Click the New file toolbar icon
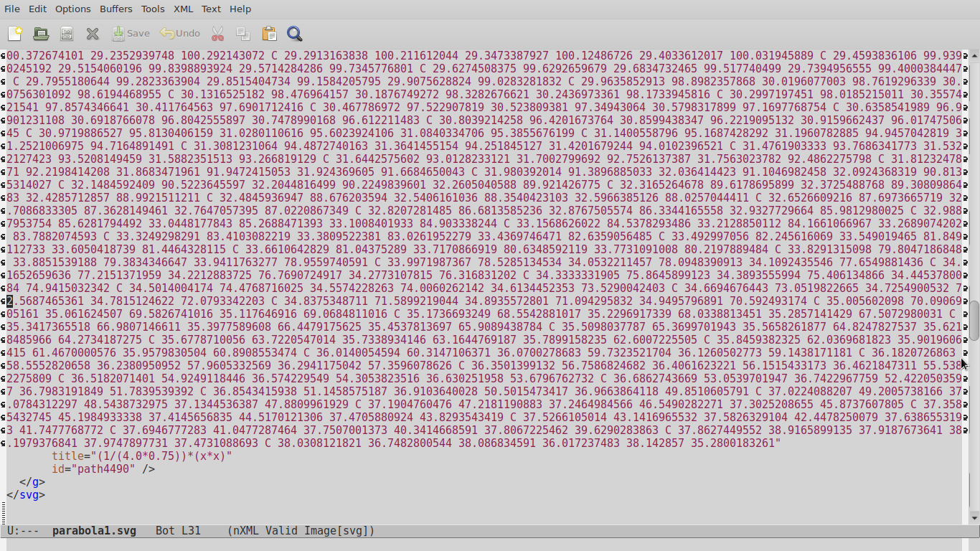 click(15, 34)
